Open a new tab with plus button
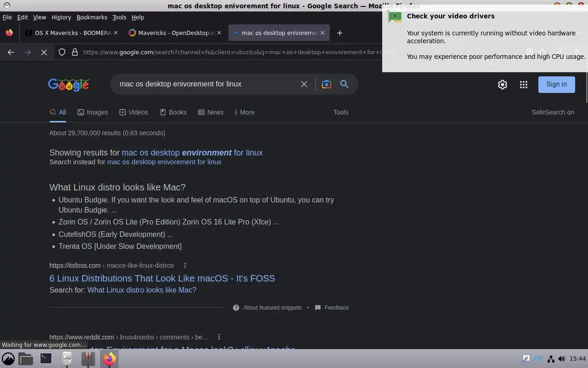Screen dimensions: 588x368 [339, 33]
